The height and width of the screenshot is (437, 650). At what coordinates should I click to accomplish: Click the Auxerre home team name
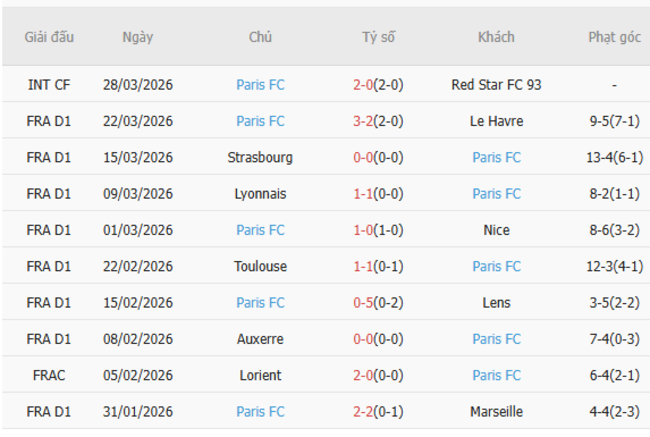[x=260, y=339]
